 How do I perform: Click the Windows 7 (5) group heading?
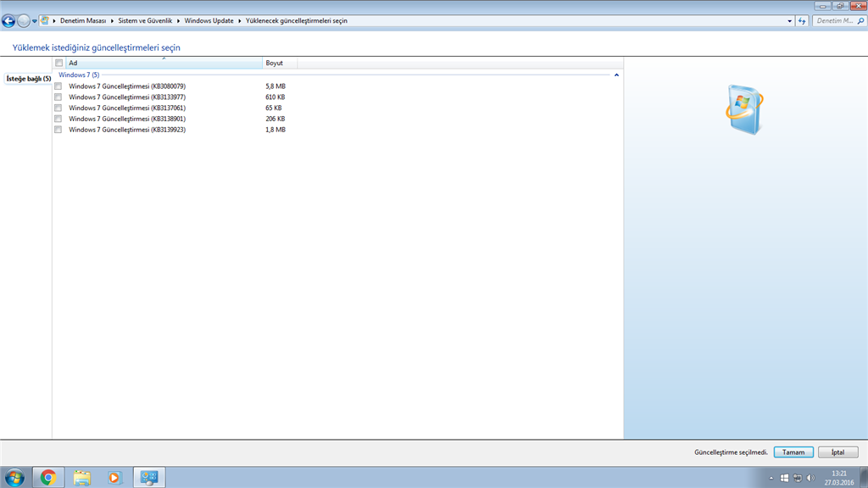(79, 75)
